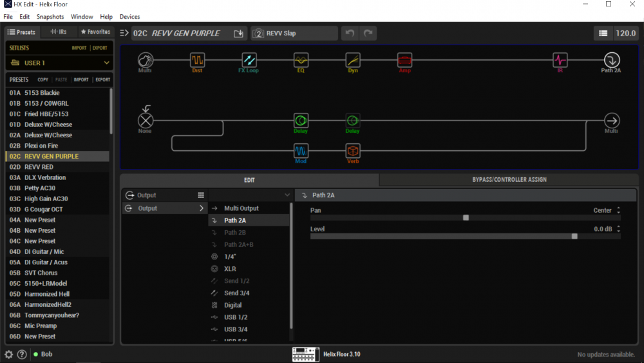Image resolution: width=644 pixels, height=363 pixels.
Task: Click the undo arrow button
Action: (x=350, y=34)
